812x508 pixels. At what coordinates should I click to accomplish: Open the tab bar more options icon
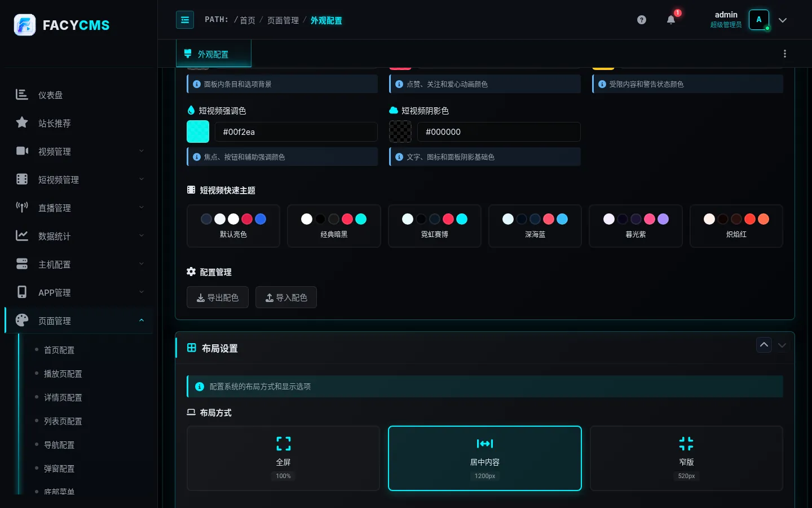(785, 54)
